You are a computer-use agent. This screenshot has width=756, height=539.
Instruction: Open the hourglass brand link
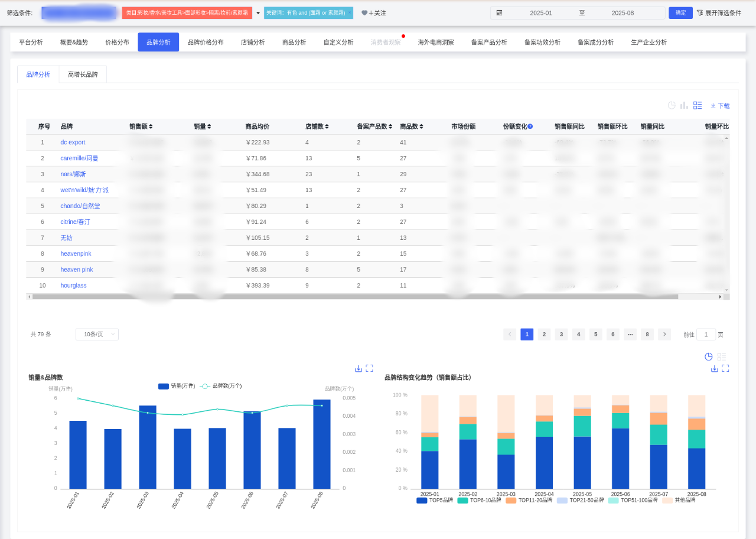(73, 285)
